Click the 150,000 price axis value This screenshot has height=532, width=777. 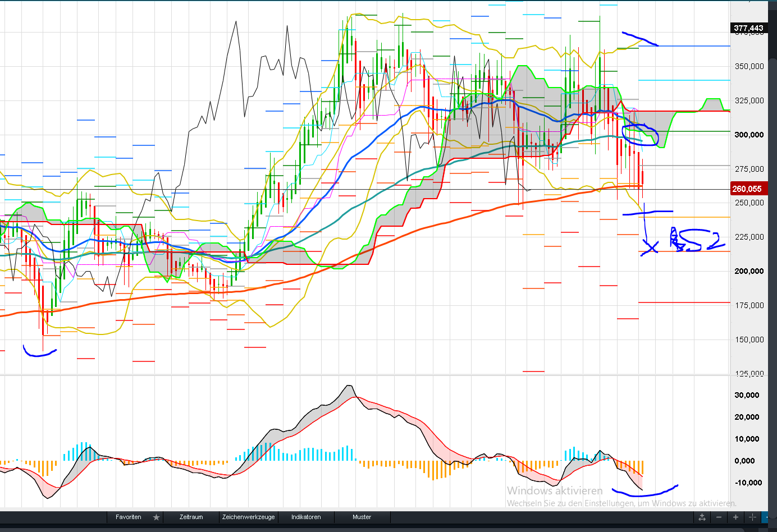click(749, 340)
